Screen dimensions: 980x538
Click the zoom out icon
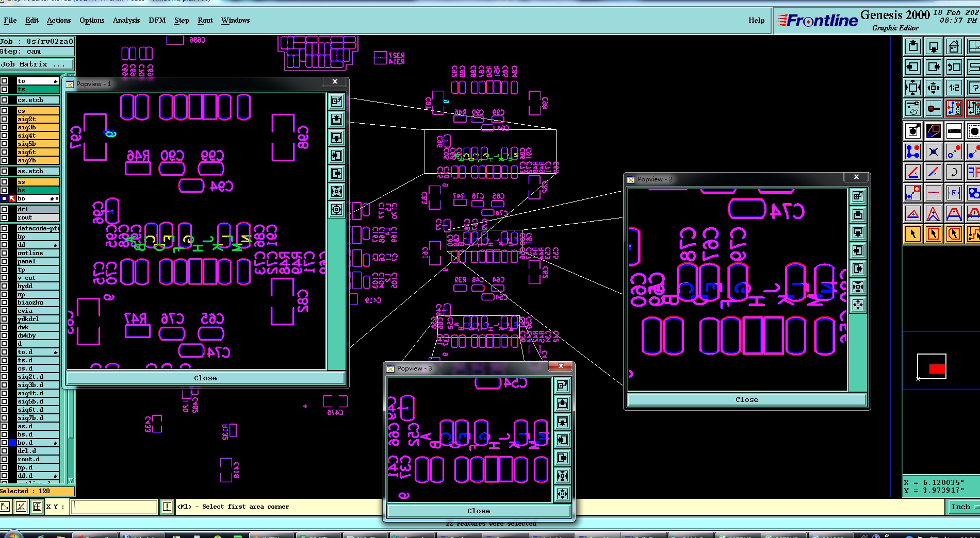(x=934, y=88)
